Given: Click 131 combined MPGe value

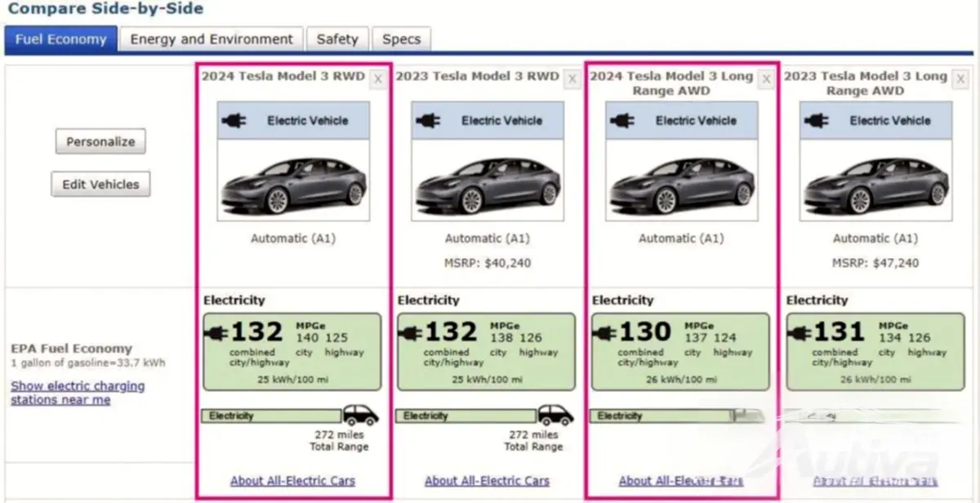Looking at the screenshot, I should click(839, 332).
